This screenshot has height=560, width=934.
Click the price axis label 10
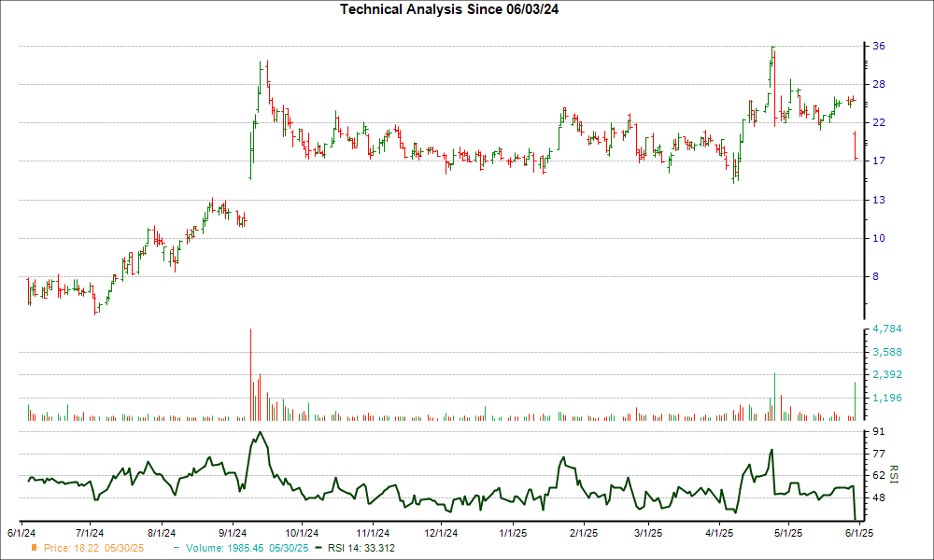pyautogui.click(x=879, y=238)
